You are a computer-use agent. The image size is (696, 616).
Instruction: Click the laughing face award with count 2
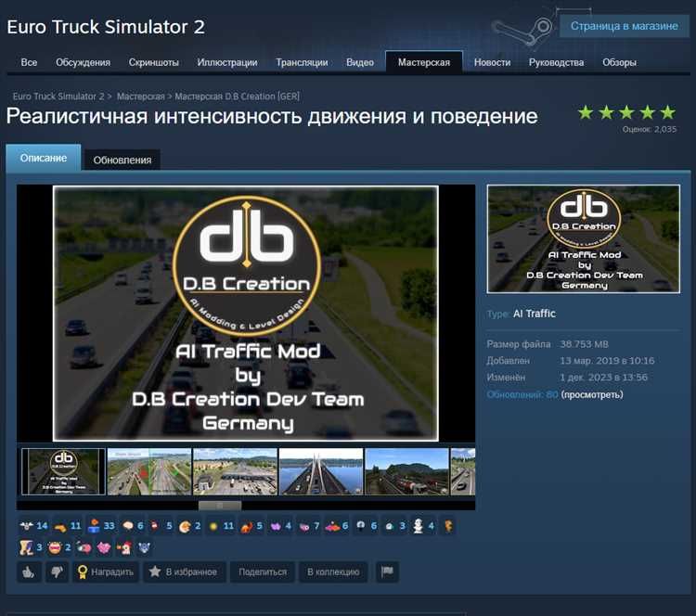coord(59,547)
